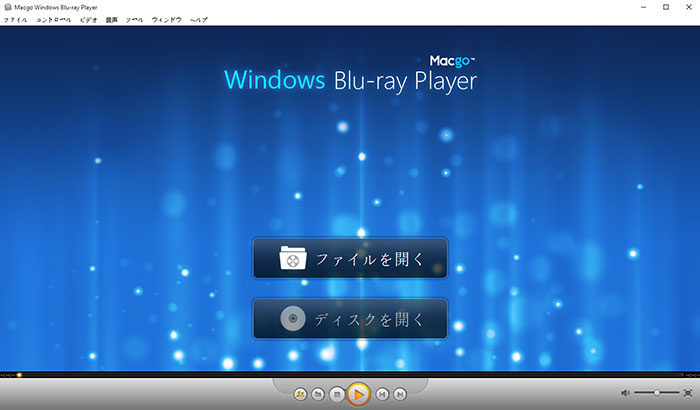The height and width of the screenshot is (410, 700).
Task: Adjust the volume slider
Action: 657,393
